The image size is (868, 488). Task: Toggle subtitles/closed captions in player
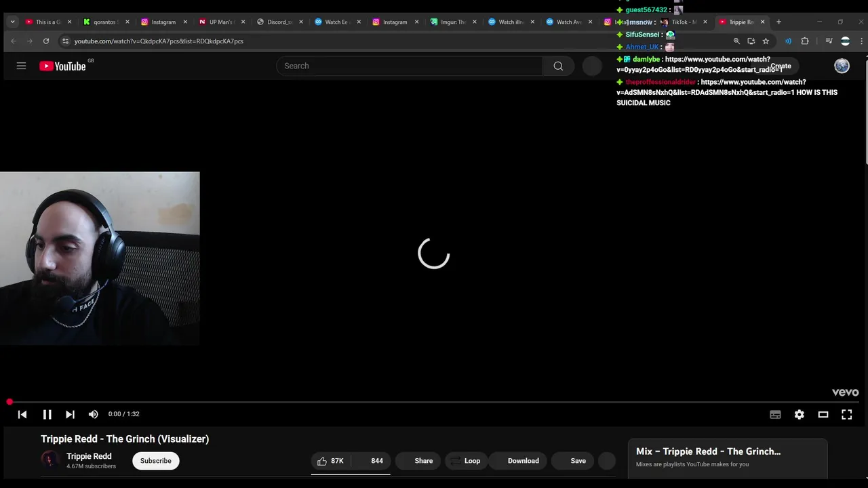[x=775, y=414]
